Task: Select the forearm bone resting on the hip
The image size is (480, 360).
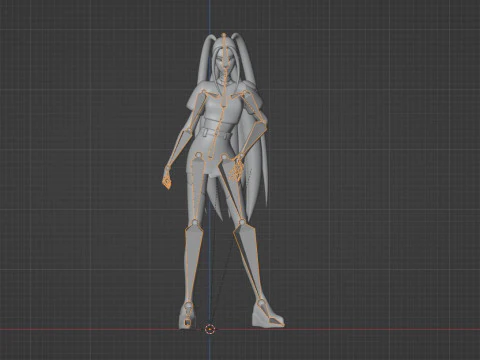Action: coord(253,139)
